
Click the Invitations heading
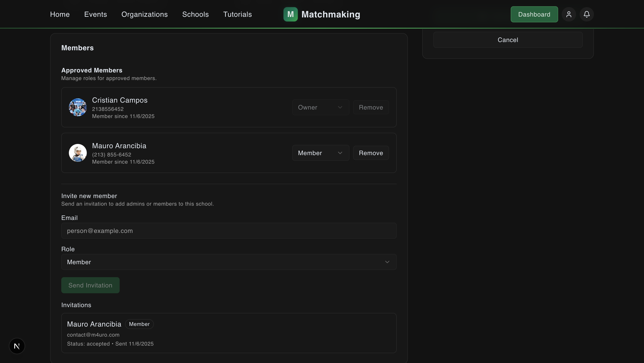(x=76, y=305)
